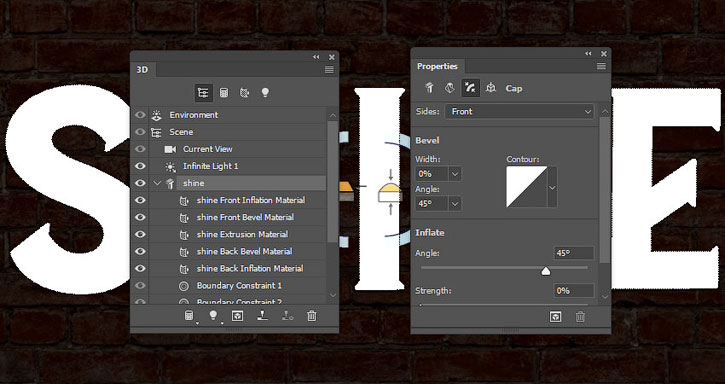725x384 pixels.
Task: Open the Bevel Angle dropdown arrow
Action: pos(455,204)
